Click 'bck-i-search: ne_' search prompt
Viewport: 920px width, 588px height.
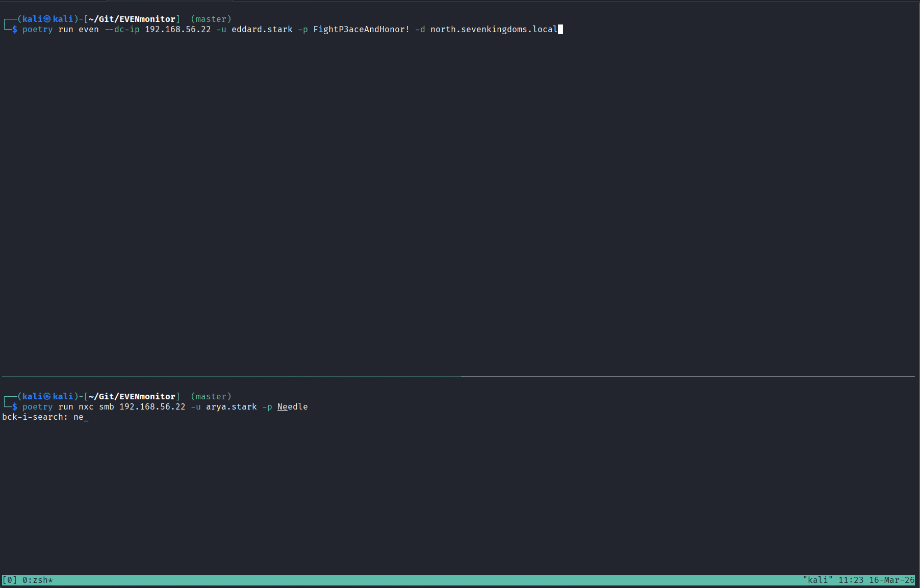coord(45,417)
